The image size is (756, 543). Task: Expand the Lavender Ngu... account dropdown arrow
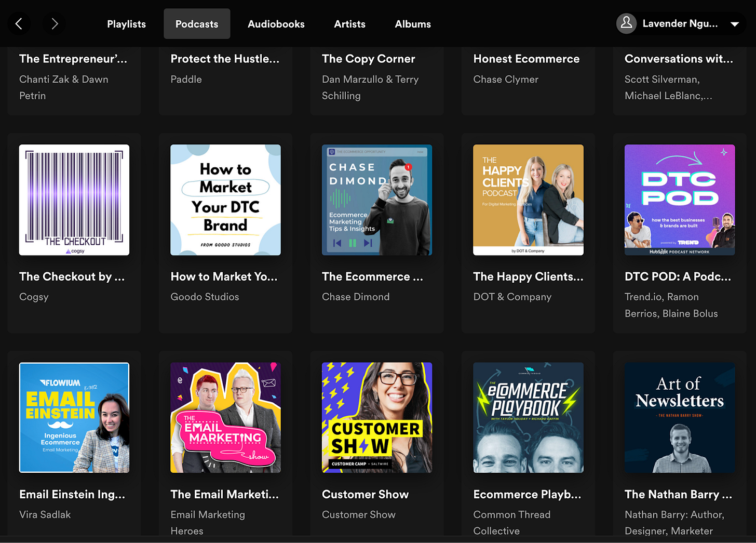[735, 24]
